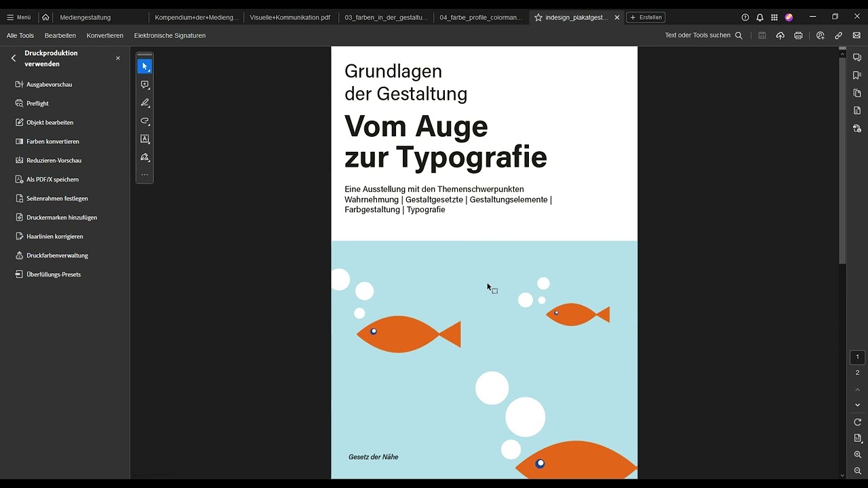Click the print icon

pos(798,35)
